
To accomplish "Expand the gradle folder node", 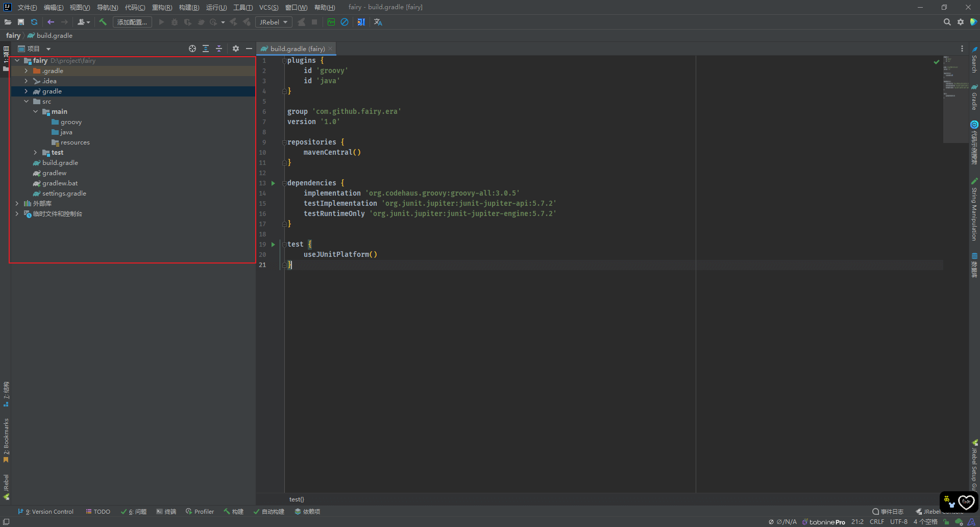I will [x=26, y=91].
